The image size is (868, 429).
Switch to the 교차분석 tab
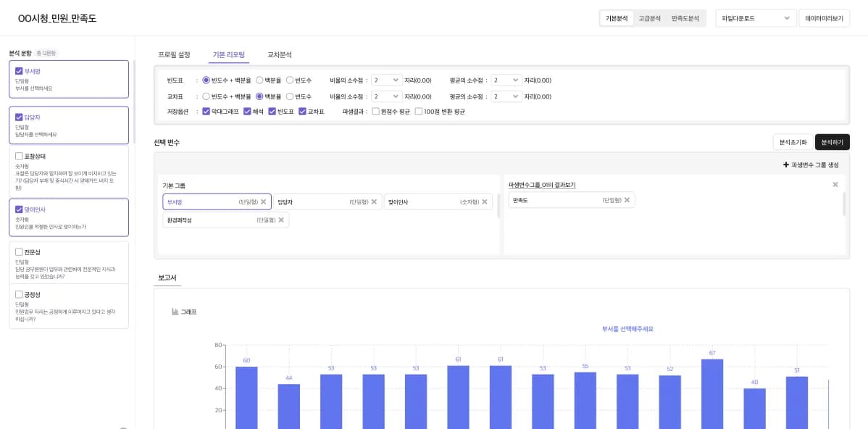click(x=280, y=54)
